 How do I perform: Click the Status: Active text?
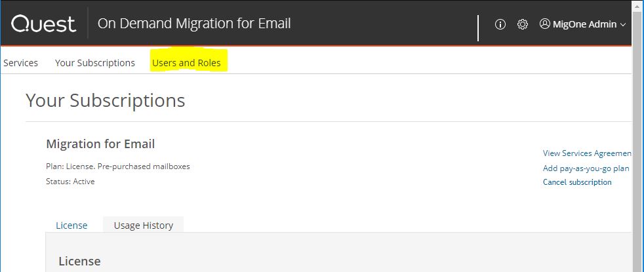pyautogui.click(x=70, y=182)
